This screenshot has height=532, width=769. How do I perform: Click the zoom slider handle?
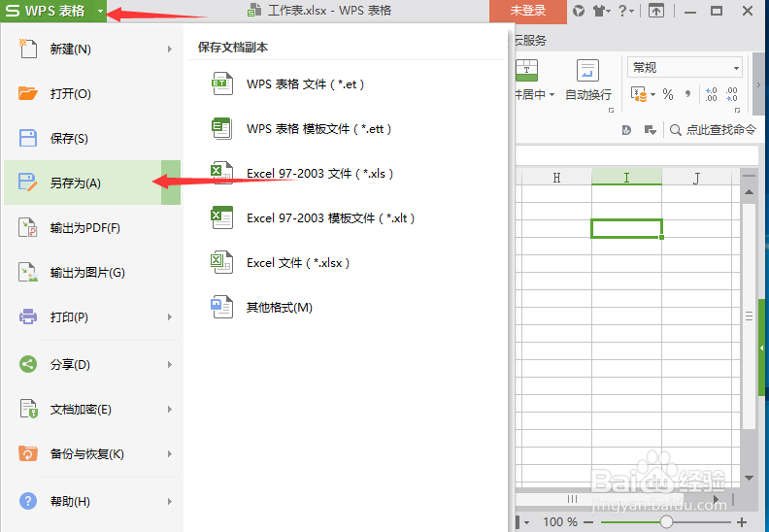point(666,521)
